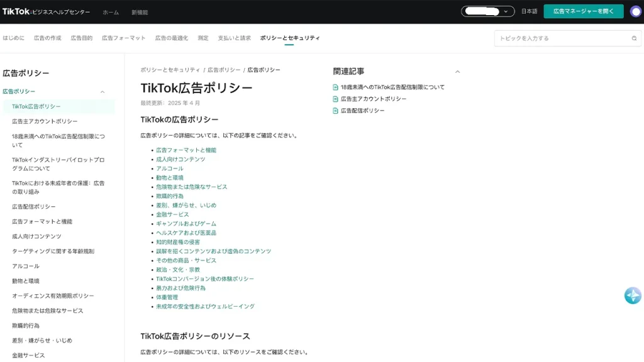Switch to the 広告目的 tab
Screen dimensions: 644x362
(82, 38)
